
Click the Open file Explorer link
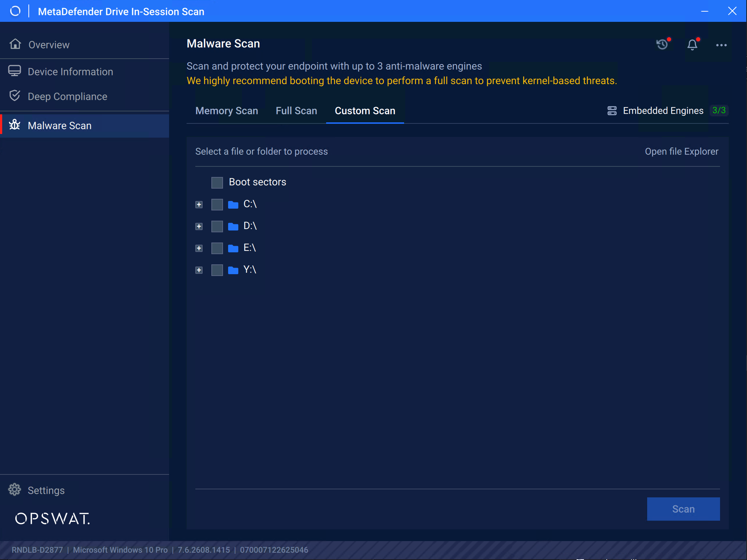pos(681,151)
